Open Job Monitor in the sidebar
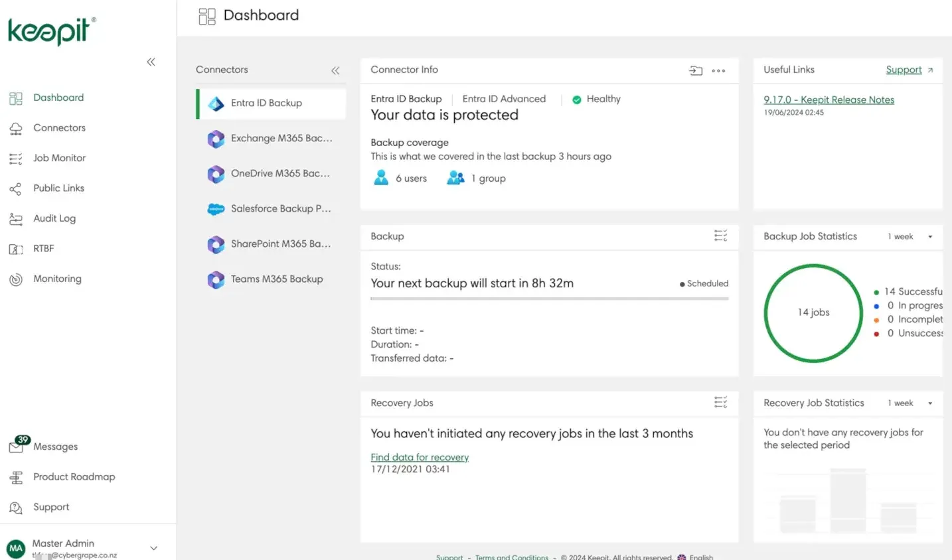Screen dimensions: 952x560 59,158
